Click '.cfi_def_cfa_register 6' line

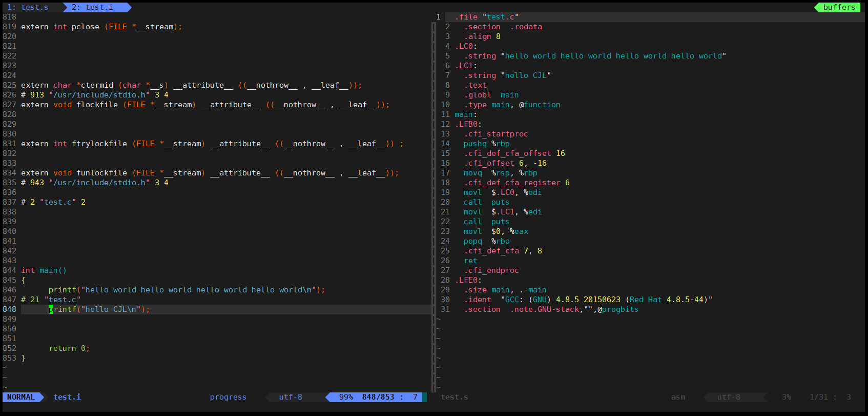point(516,183)
